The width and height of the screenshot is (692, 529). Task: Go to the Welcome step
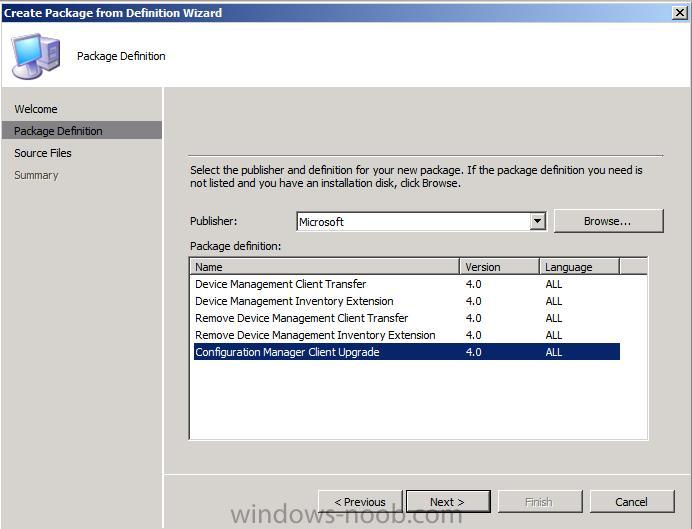click(36, 109)
